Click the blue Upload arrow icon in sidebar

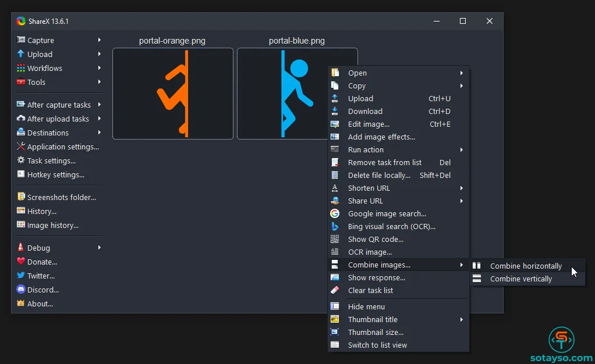pyautogui.click(x=21, y=54)
